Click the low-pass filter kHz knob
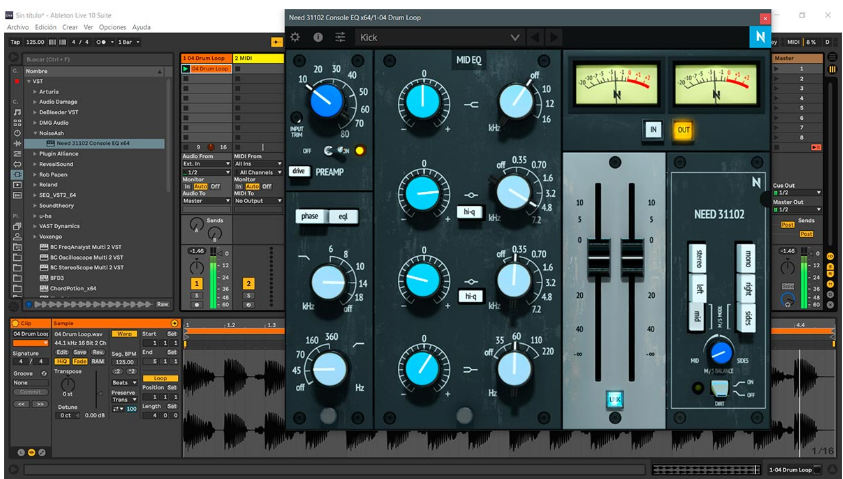The image size is (843, 479). point(327,283)
